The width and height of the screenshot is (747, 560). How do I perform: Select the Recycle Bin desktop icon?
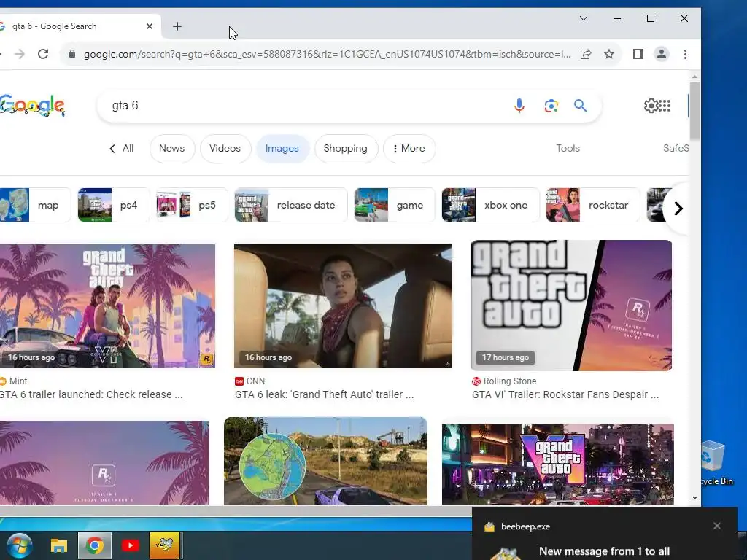(716, 462)
